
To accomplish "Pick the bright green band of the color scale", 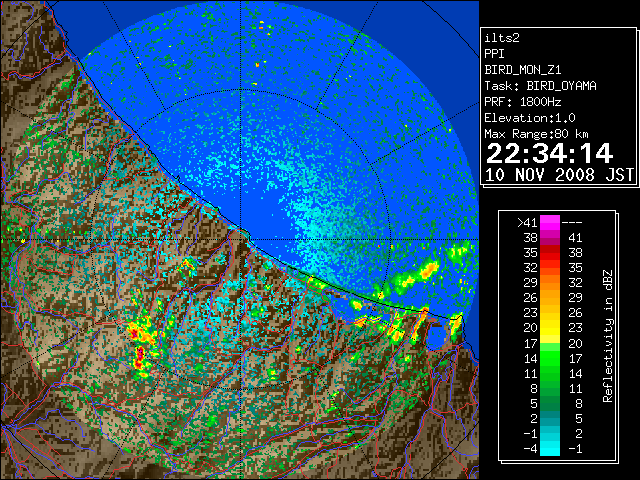I will pos(550,358).
